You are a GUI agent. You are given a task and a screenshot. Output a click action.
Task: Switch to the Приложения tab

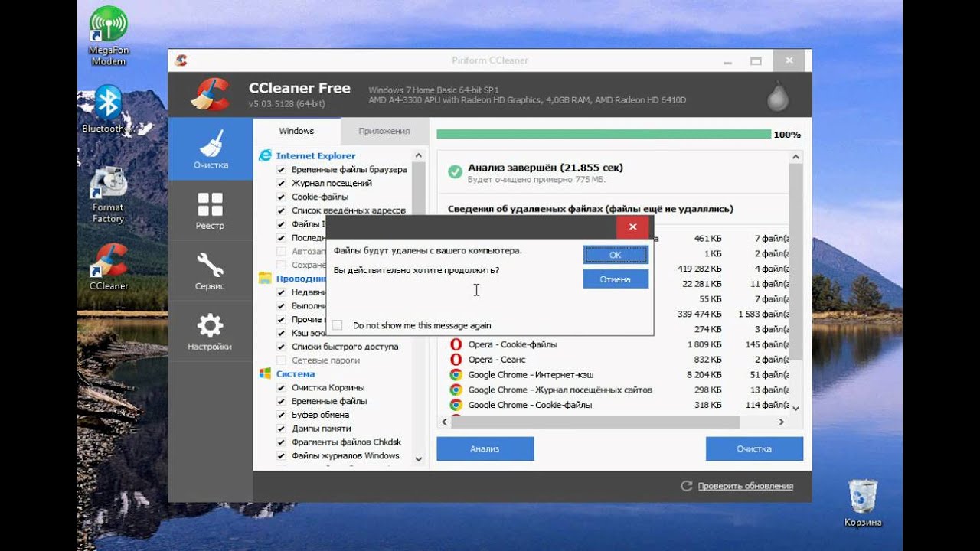(384, 131)
